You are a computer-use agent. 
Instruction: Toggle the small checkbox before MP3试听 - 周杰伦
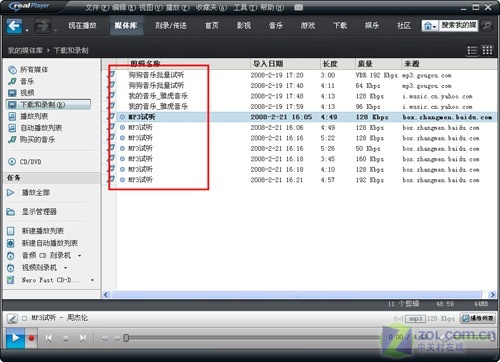[x=24, y=318]
